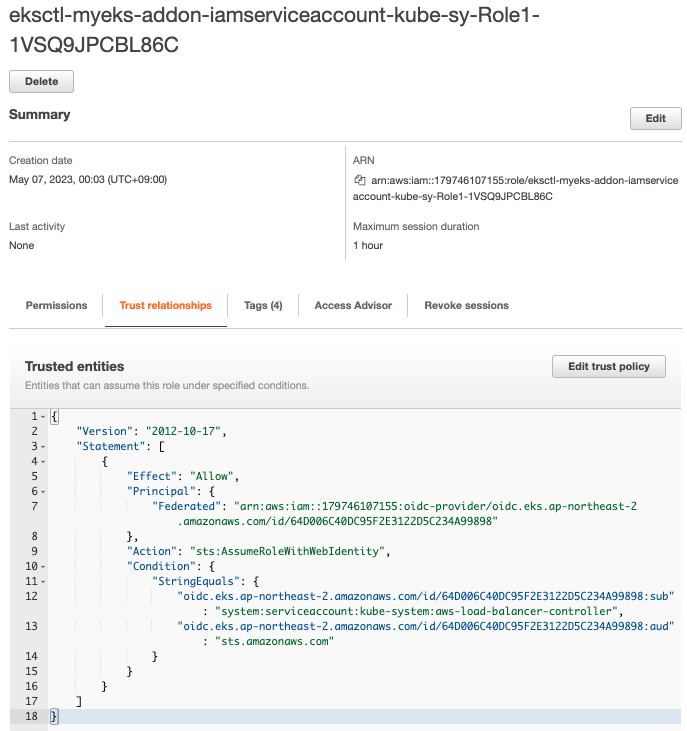This screenshot has height=731, width=687.
Task: Click the role name heading
Action: (274, 30)
